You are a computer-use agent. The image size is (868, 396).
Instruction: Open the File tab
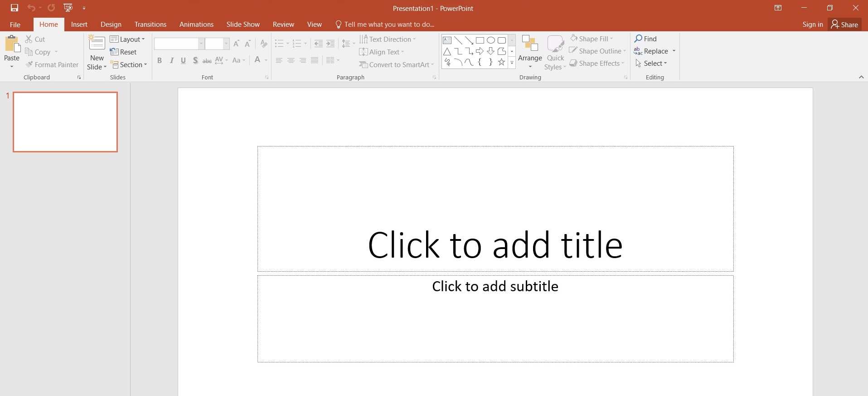click(x=15, y=24)
